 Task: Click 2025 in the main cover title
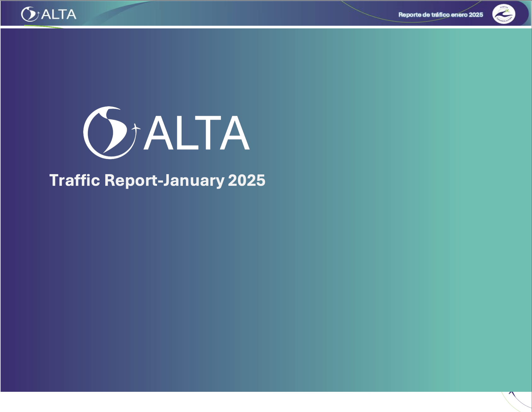(x=246, y=180)
